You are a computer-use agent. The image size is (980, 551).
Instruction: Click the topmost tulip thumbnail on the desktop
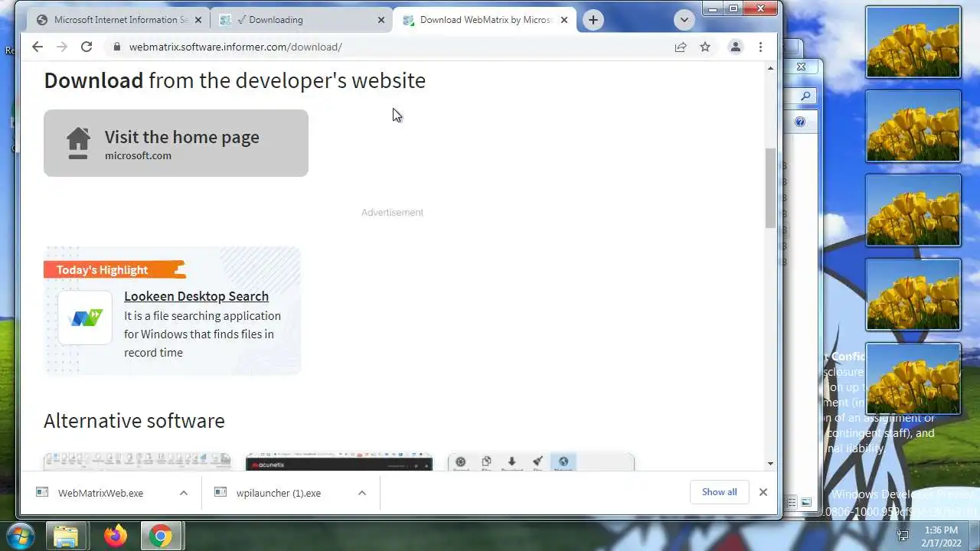pyautogui.click(x=913, y=42)
